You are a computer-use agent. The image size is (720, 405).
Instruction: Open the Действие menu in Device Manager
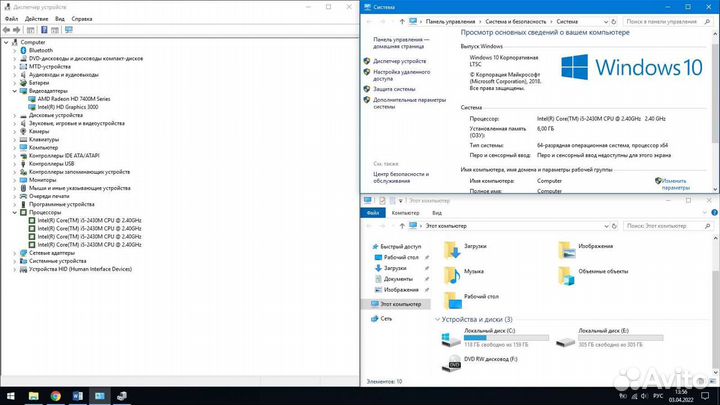37,19
